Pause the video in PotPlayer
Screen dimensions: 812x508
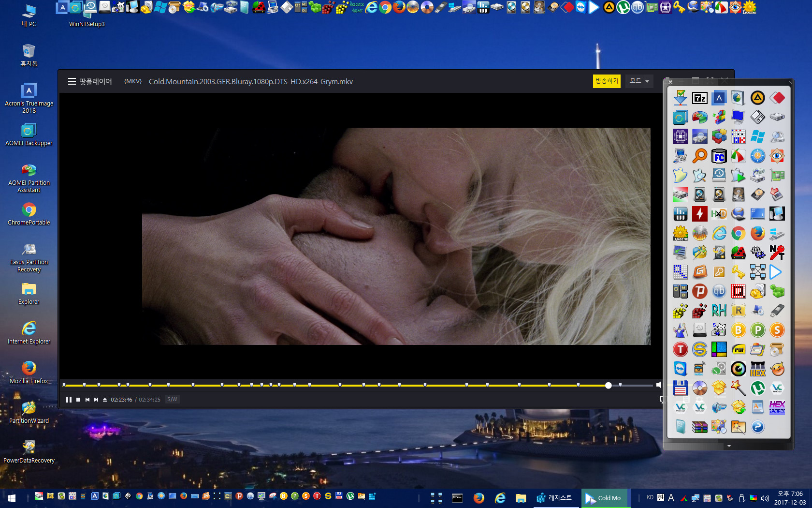coord(69,400)
